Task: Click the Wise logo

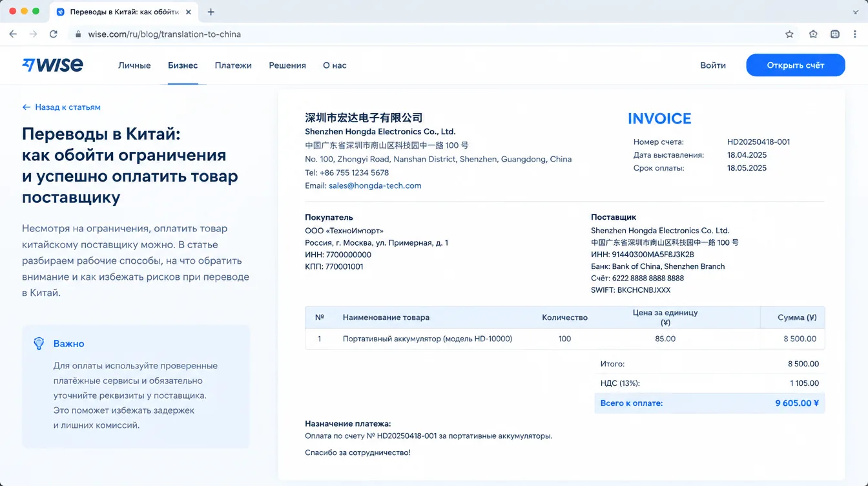Action: pyautogui.click(x=52, y=65)
